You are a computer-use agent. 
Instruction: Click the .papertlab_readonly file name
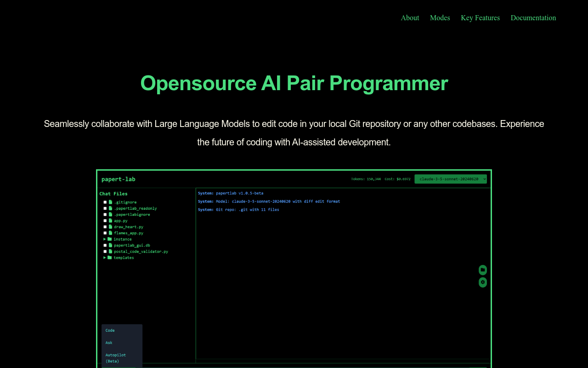[x=136, y=208]
